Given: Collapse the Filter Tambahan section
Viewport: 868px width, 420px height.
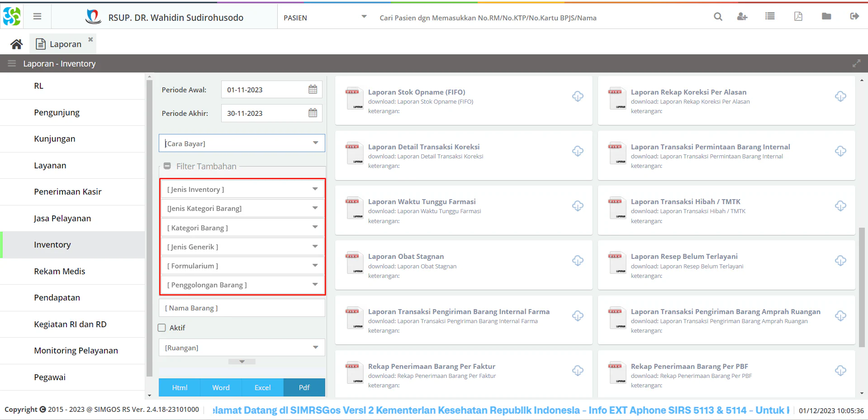Looking at the screenshot, I should [167, 166].
